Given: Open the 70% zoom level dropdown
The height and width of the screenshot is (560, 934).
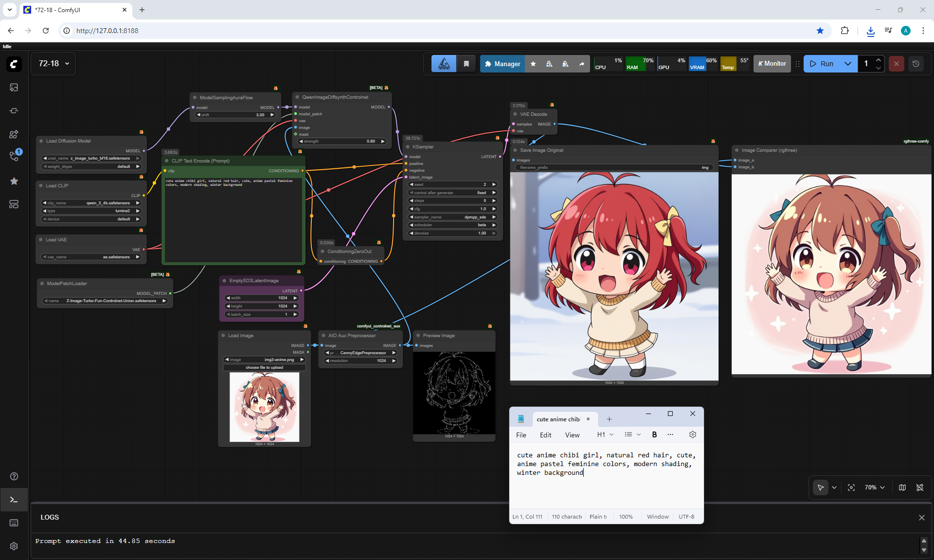Looking at the screenshot, I should click(874, 488).
